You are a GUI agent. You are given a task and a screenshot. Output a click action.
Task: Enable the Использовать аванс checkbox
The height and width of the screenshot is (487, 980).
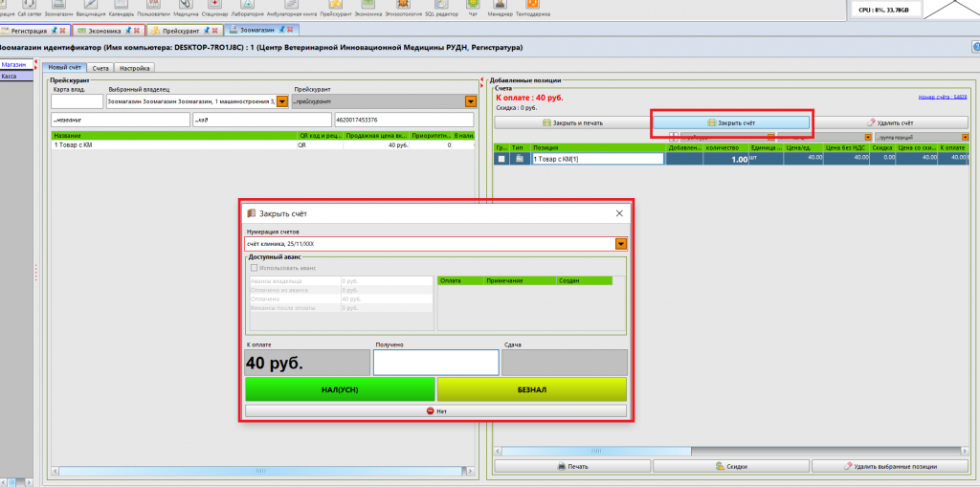click(254, 268)
